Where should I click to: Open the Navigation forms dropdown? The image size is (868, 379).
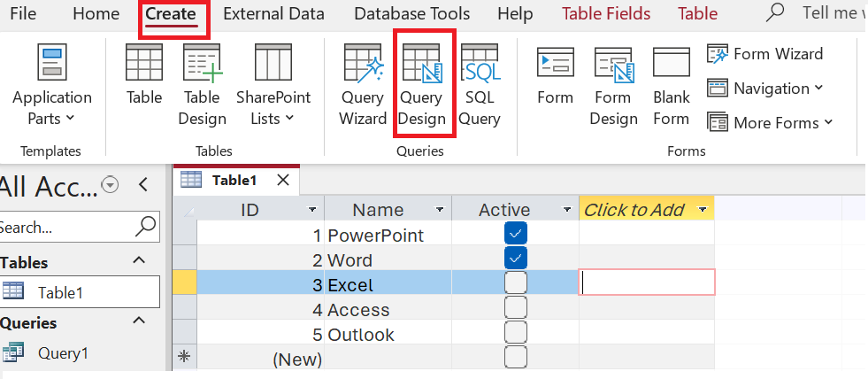pos(765,89)
